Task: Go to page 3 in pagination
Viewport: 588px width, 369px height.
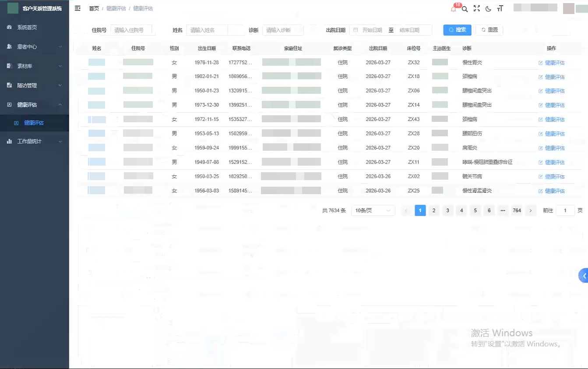Action: (x=447, y=211)
